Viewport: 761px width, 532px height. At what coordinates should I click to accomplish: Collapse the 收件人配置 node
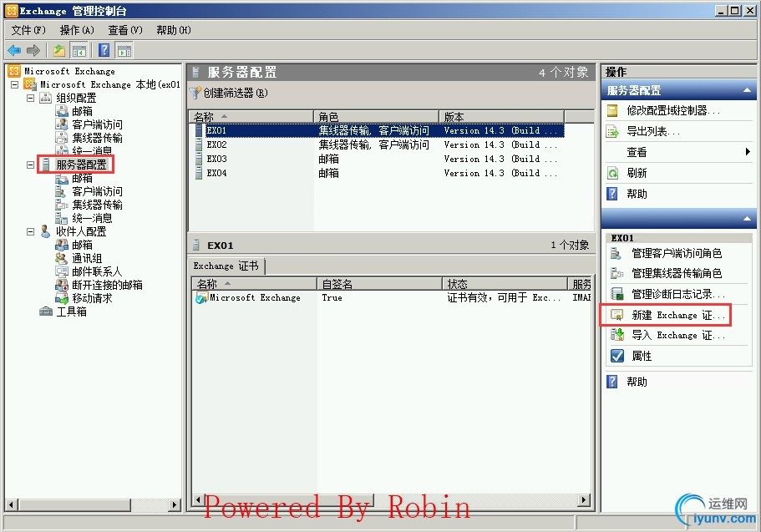coord(31,232)
